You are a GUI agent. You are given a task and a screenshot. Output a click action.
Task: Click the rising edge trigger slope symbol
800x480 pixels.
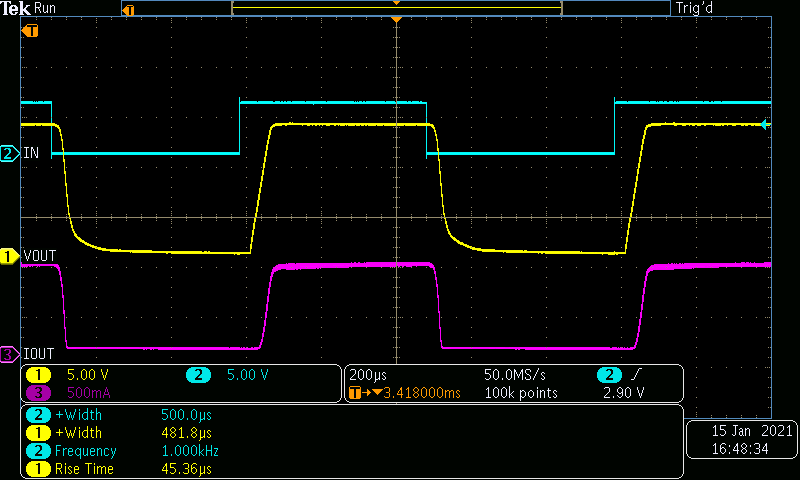click(x=636, y=375)
